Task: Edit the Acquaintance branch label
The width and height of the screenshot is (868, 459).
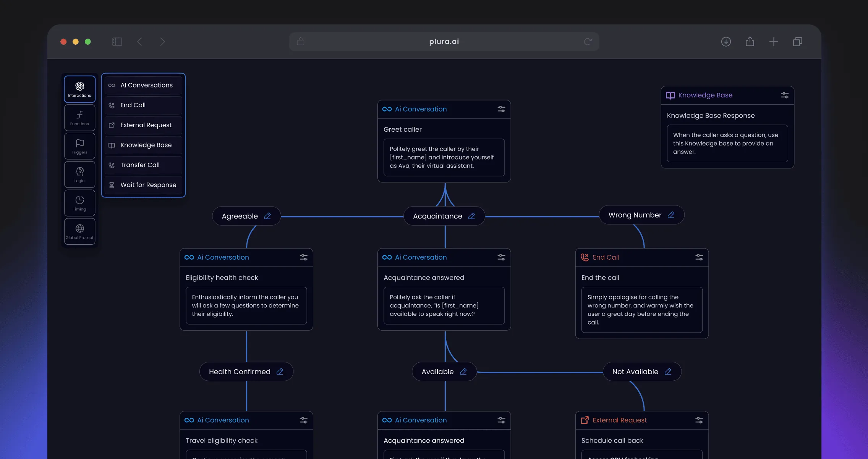Action: coord(472,216)
